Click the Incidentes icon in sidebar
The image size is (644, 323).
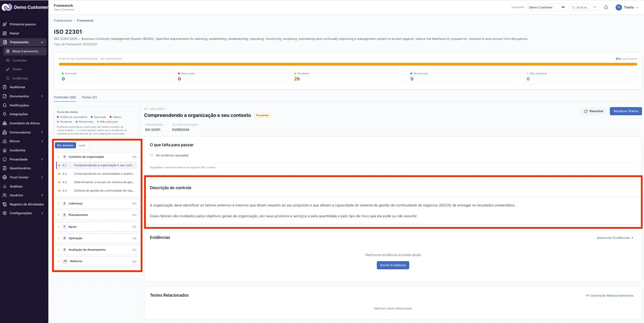(5, 150)
